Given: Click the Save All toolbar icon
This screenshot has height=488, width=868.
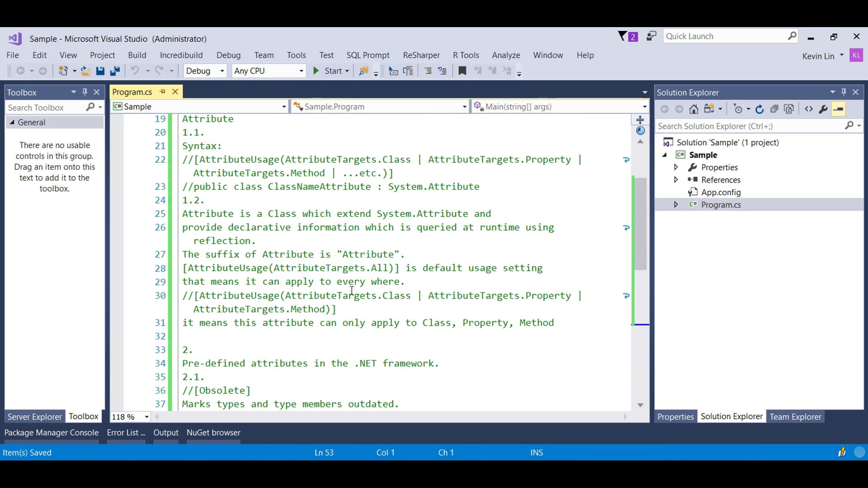Looking at the screenshot, I should click(115, 71).
